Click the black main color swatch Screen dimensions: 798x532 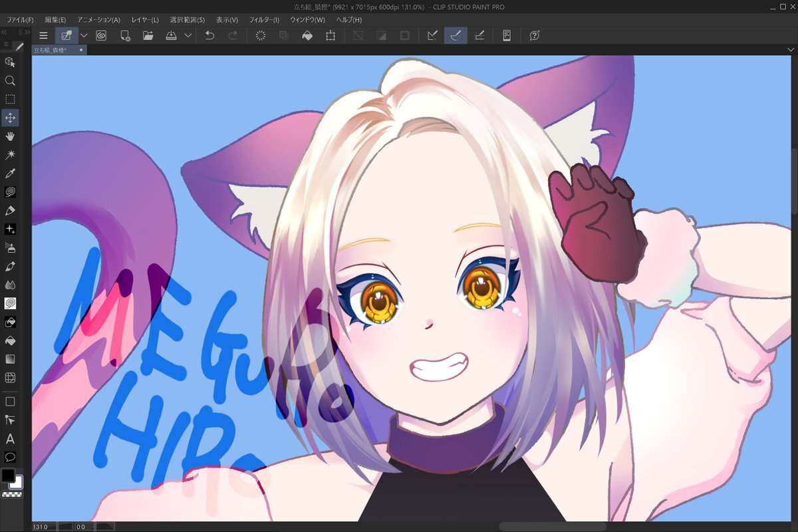pos(7,475)
